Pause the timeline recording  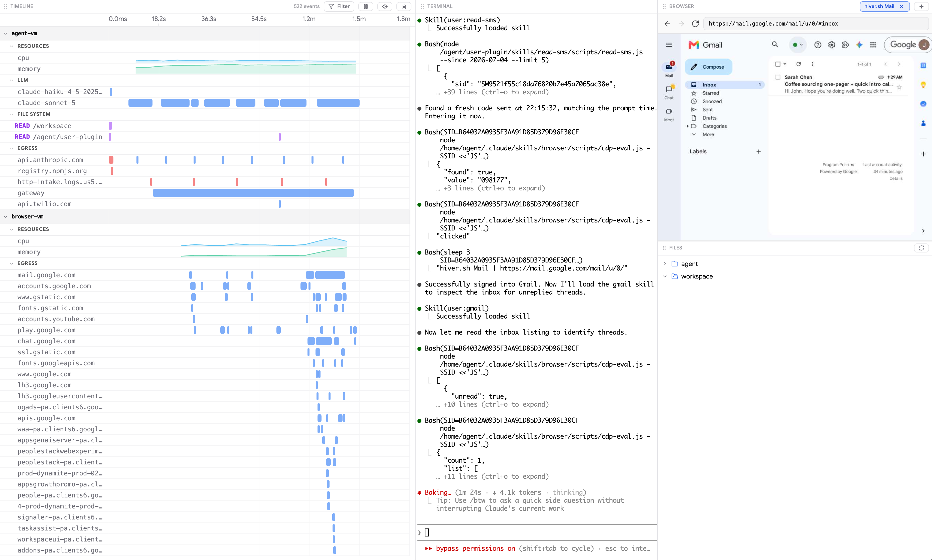[366, 7]
